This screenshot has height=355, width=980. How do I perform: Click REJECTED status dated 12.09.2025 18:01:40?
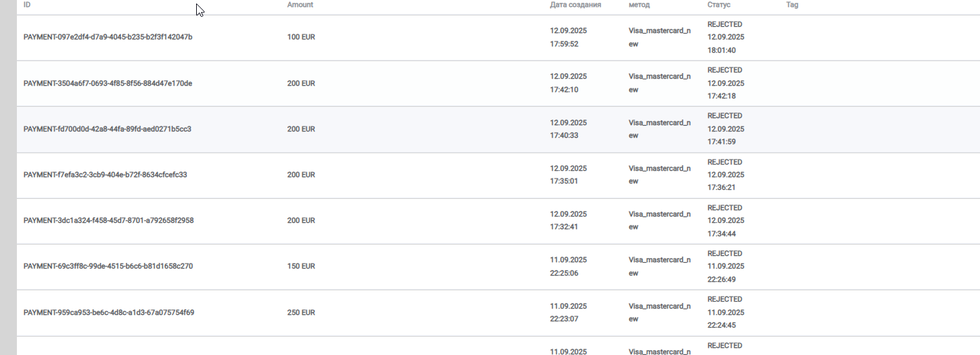726,37
